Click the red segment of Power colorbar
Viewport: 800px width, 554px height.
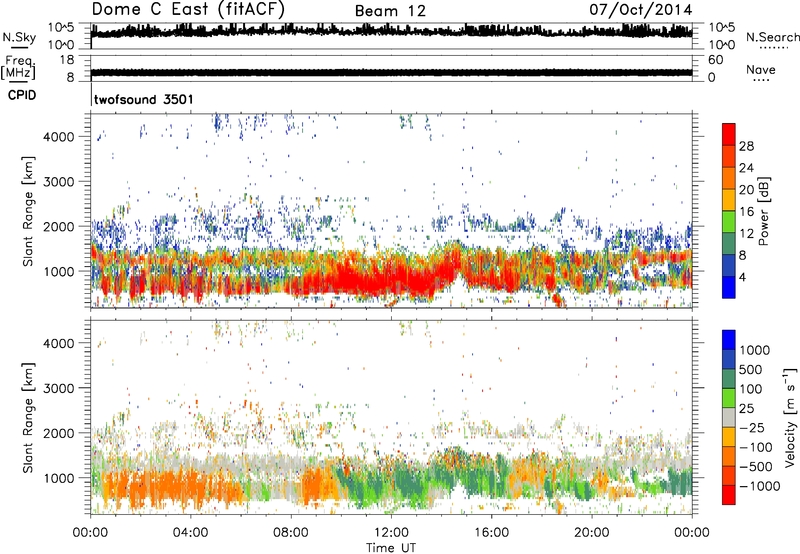tap(729, 134)
